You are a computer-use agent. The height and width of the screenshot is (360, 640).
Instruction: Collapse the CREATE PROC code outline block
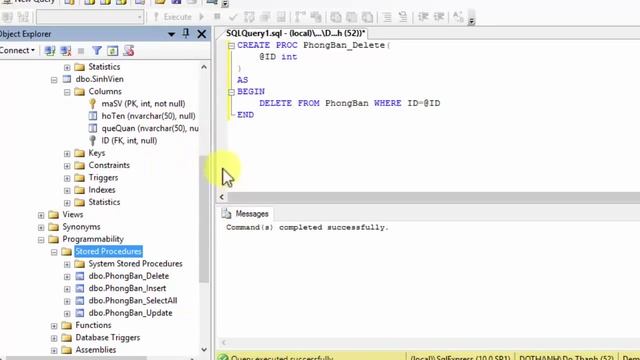click(x=231, y=46)
